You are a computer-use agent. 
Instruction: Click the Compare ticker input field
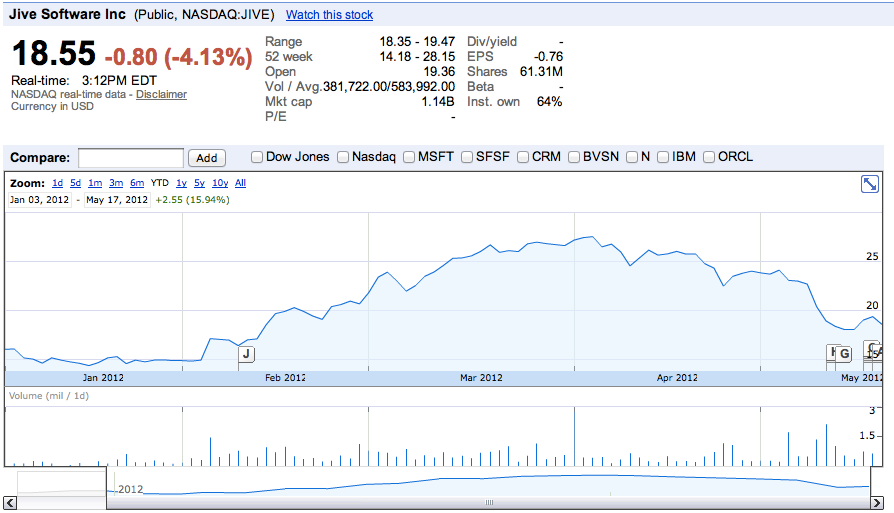click(x=131, y=158)
